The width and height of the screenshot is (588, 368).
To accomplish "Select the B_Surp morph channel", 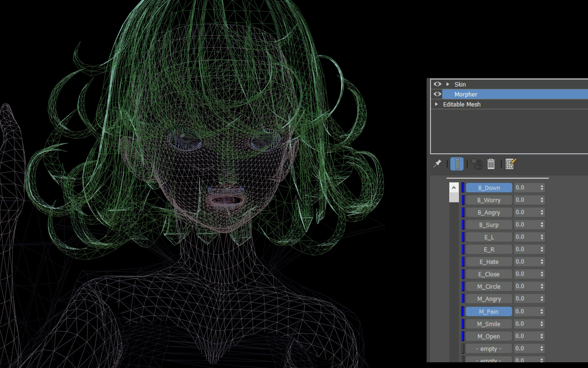I will pyautogui.click(x=489, y=225).
